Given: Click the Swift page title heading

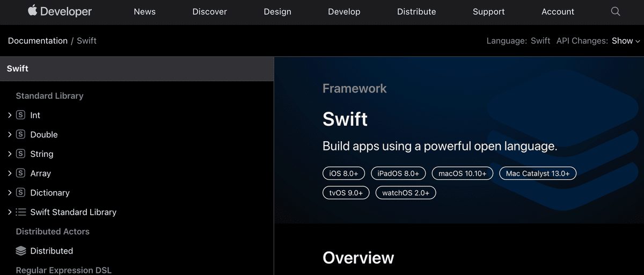Looking at the screenshot, I should (x=345, y=119).
